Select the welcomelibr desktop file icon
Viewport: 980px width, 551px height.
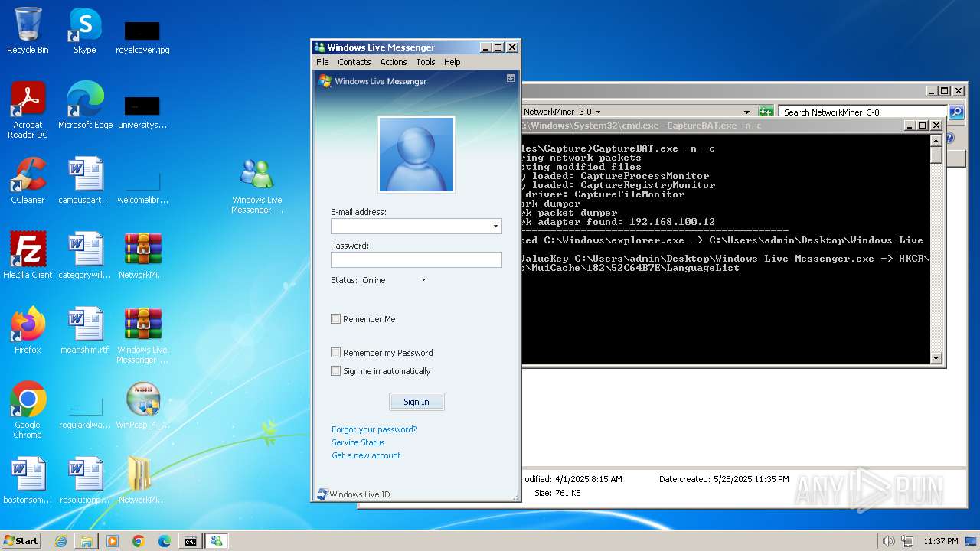(x=142, y=187)
